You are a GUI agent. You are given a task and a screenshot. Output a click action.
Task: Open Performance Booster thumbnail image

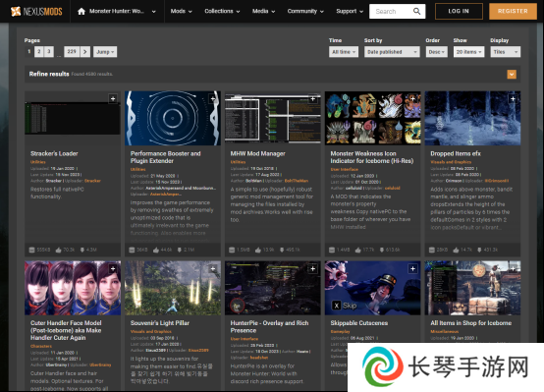coord(173,118)
